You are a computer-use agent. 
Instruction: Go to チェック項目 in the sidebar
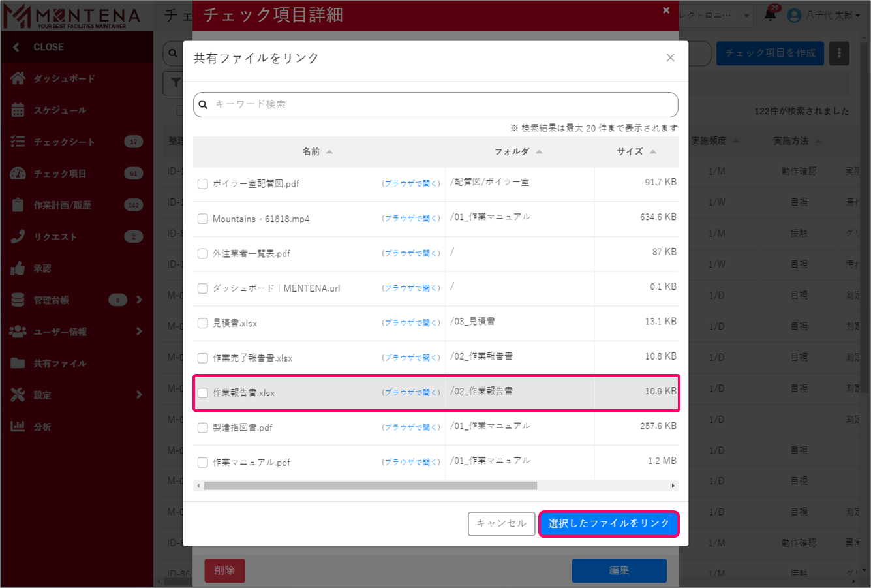point(60,174)
